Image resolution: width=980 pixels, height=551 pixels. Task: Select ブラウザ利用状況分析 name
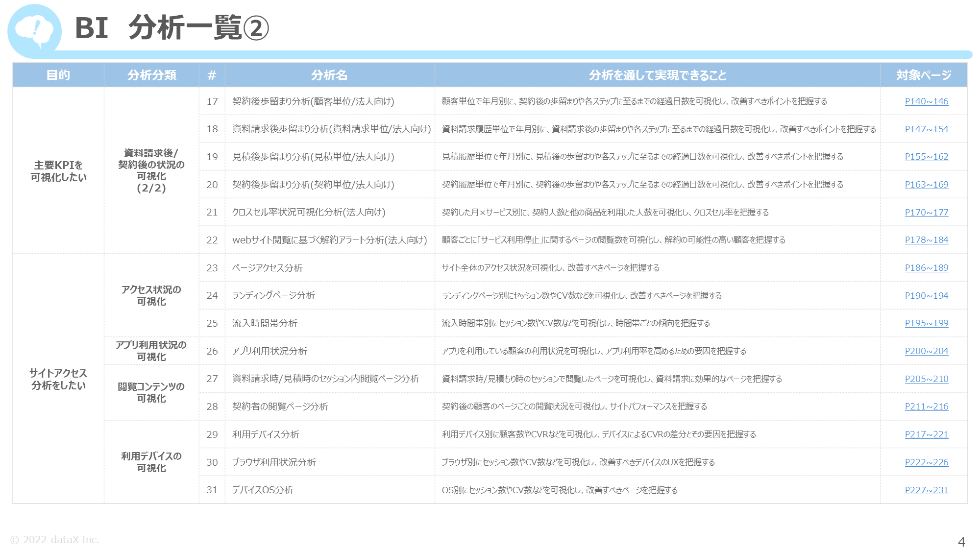click(274, 462)
